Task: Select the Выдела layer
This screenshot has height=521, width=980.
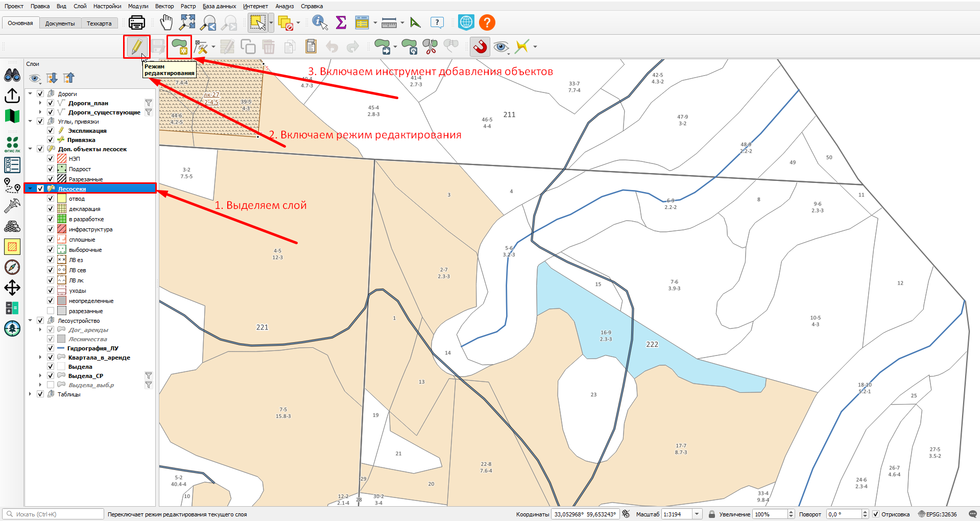Action: pos(80,366)
